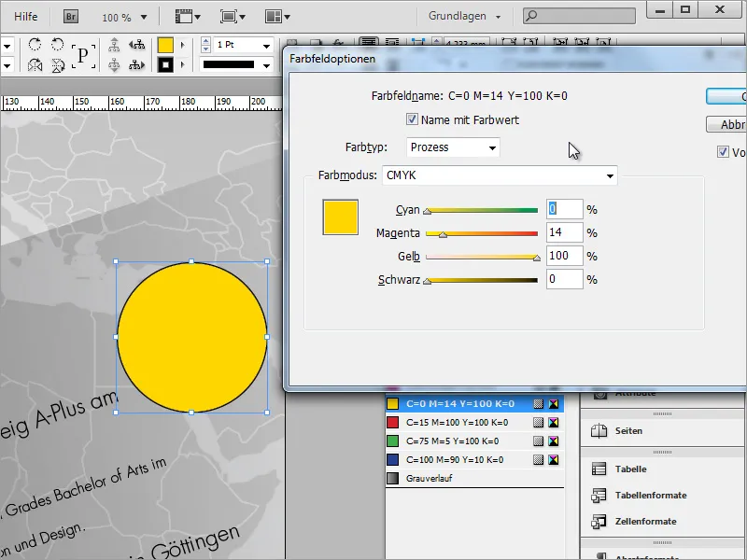Click the green swatch color chip
The width and height of the screenshot is (747, 560).
click(392, 441)
